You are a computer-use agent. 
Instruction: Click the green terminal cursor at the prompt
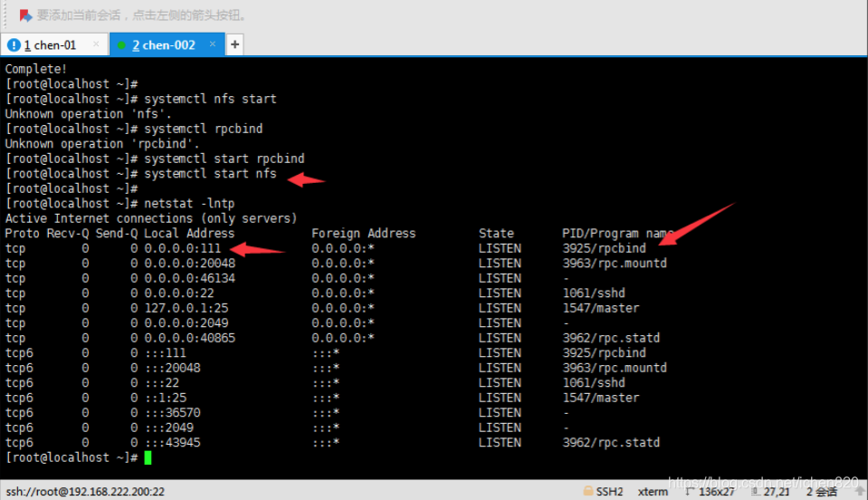(x=148, y=458)
